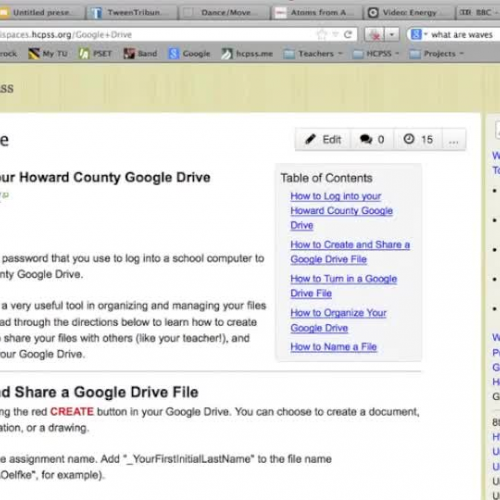Open the more options ellipsis button
500x500 pixels.
click(x=454, y=139)
